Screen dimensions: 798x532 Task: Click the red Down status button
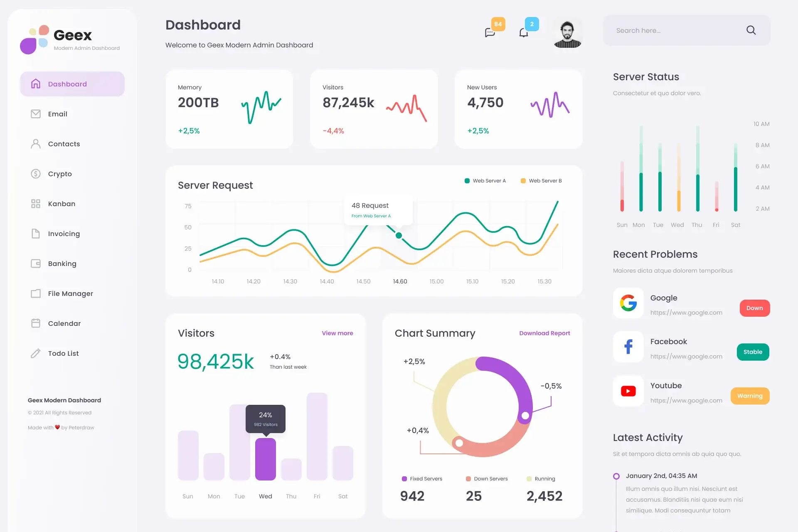click(x=755, y=308)
